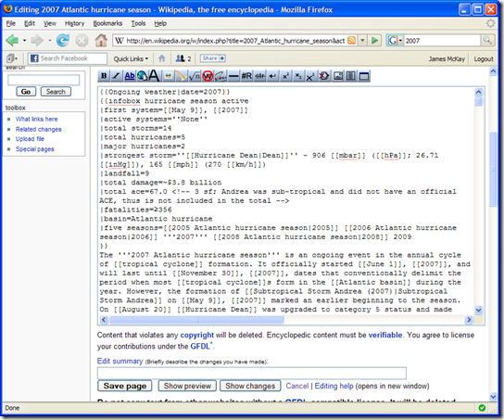This screenshot has height=420, width=504.
Task: Insert media file link (trumpet icon)
Action: point(181,76)
